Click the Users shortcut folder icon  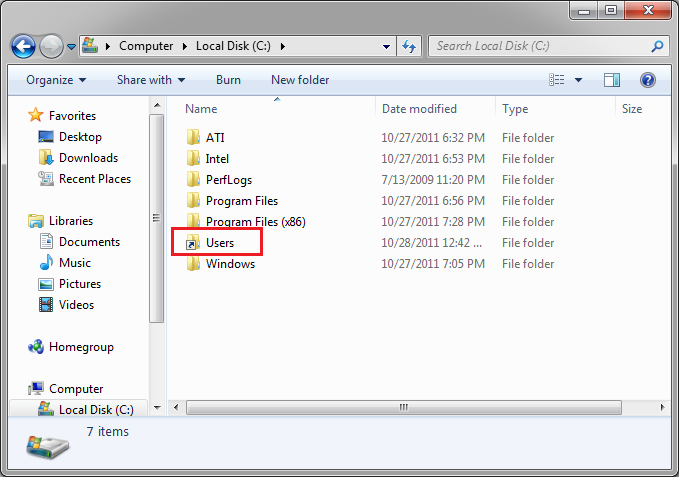coord(193,242)
